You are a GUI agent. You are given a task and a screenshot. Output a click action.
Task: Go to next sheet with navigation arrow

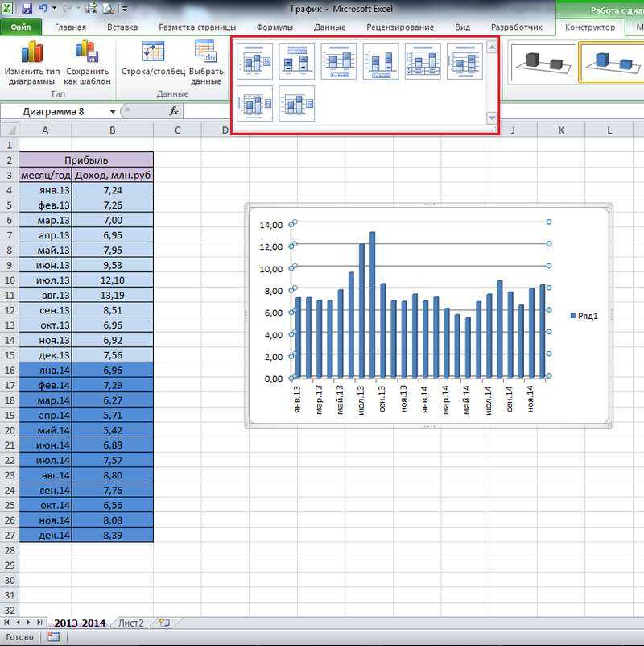pyautogui.click(x=28, y=623)
